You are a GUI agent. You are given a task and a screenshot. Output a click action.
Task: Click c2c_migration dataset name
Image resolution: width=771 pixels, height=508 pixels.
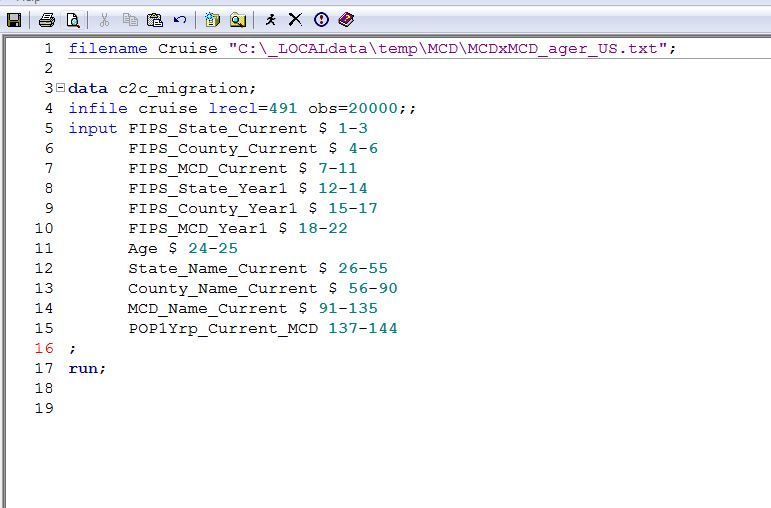pyautogui.click(x=183, y=89)
